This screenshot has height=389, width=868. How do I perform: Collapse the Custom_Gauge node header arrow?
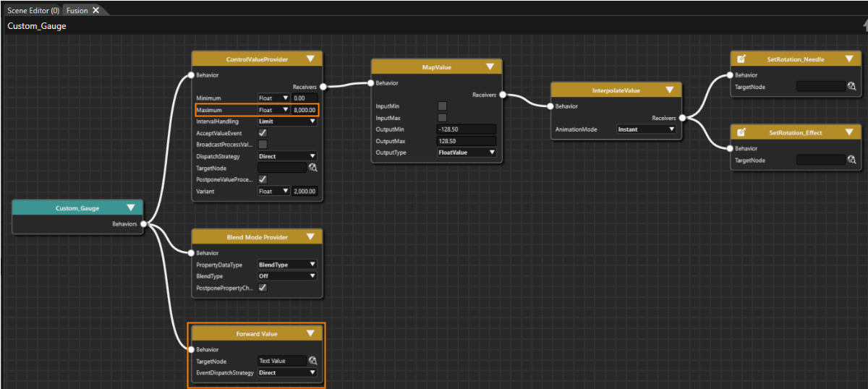131,208
